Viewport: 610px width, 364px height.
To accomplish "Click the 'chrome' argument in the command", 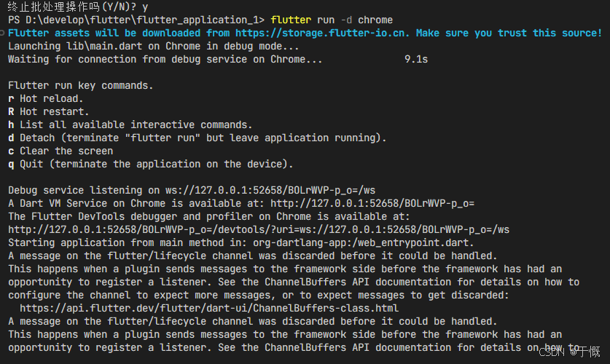I will (375, 20).
